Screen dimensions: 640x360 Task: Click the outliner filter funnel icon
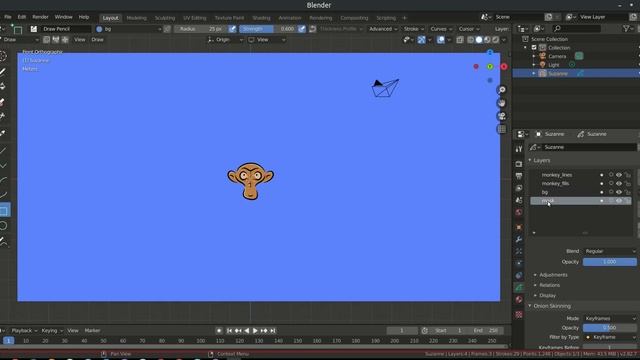point(627,29)
